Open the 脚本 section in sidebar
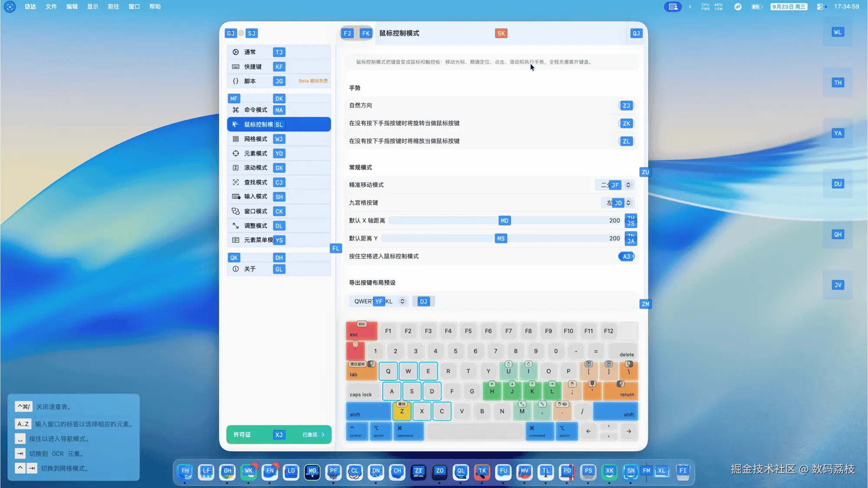Viewport: 868px width, 488px height. 279,81
